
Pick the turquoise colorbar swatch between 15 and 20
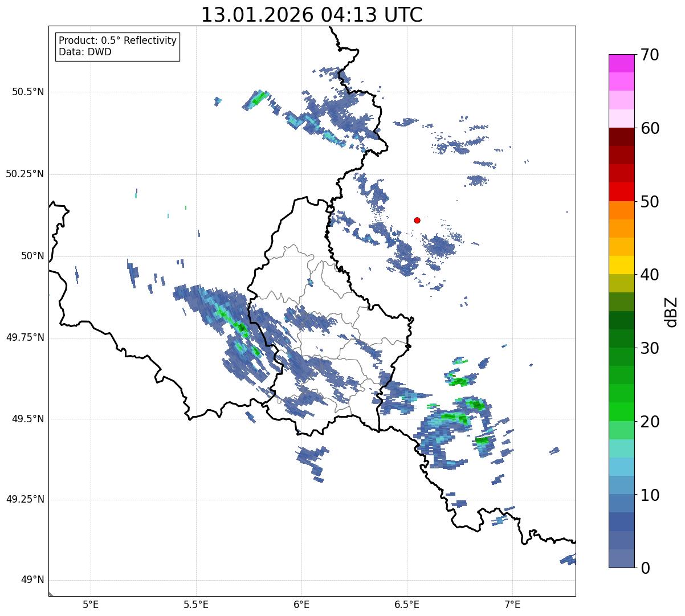click(621, 448)
